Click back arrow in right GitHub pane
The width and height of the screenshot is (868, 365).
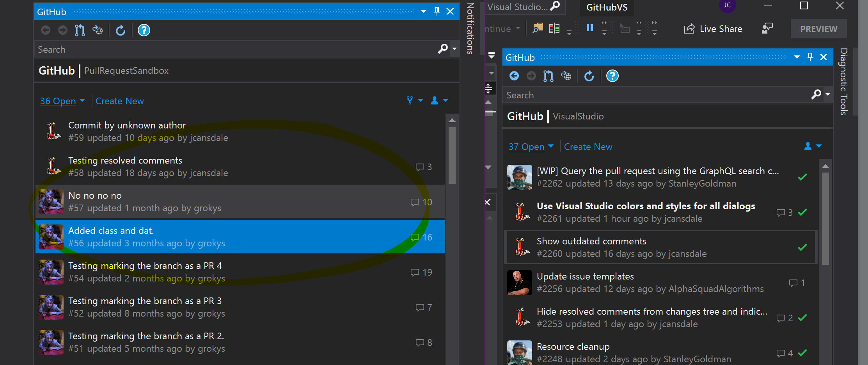pyautogui.click(x=514, y=76)
